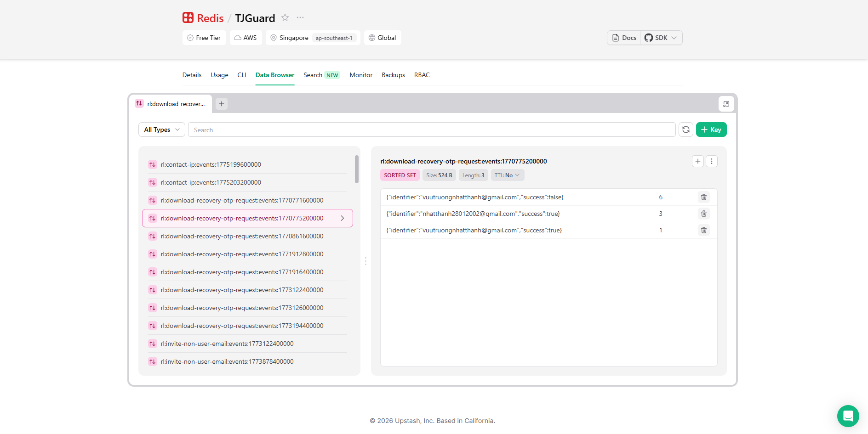Image resolution: width=868 pixels, height=434 pixels.
Task: Delete the entry with success false
Action: point(703,197)
